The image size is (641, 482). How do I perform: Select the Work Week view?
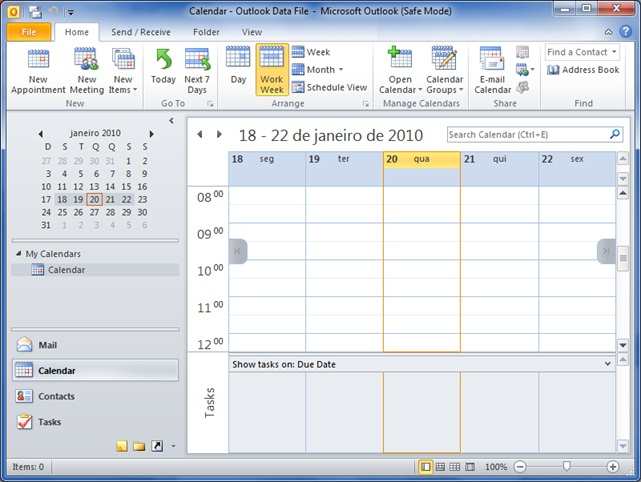click(272, 70)
